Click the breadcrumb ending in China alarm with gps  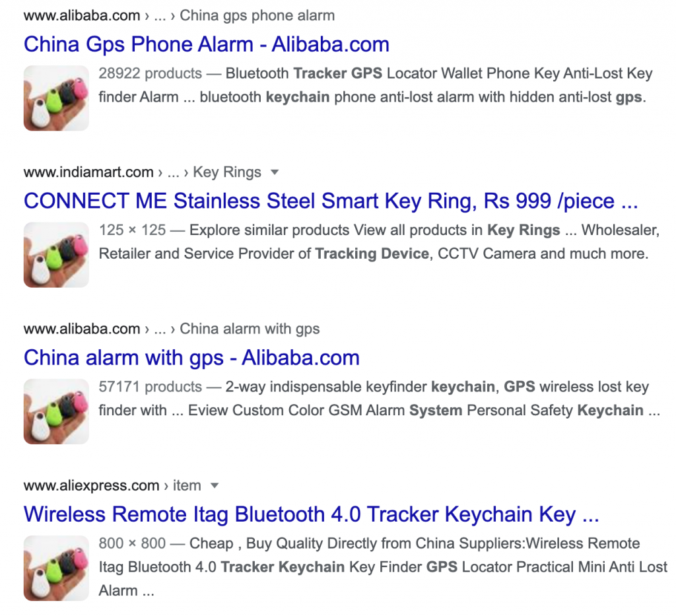pyautogui.click(x=172, y=329)
